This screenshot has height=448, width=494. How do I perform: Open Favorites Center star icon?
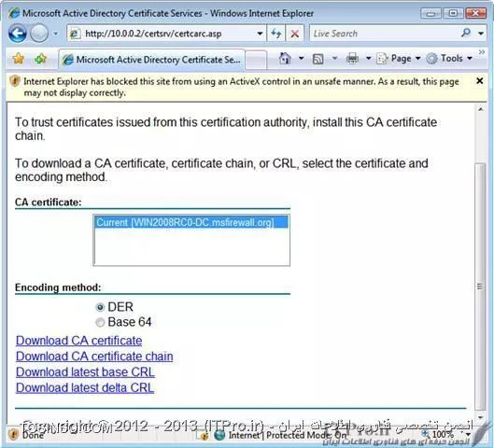point(19,59)
